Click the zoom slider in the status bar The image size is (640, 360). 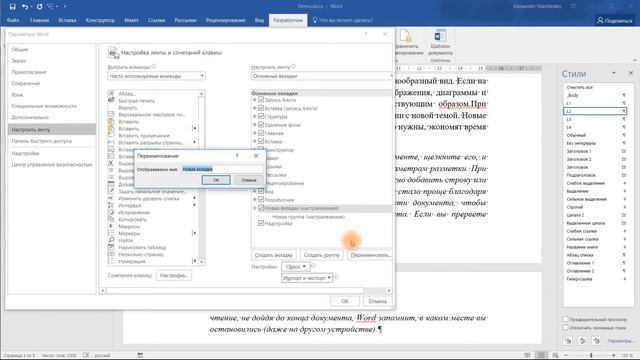[591, 356]
